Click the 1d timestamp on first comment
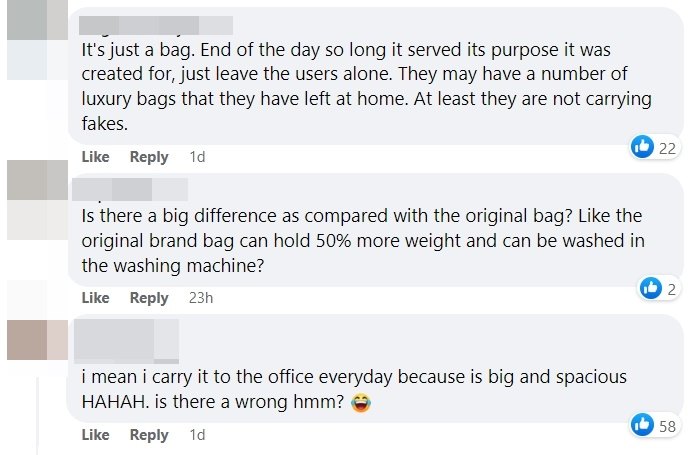700x455 pixels. point(197,157)
